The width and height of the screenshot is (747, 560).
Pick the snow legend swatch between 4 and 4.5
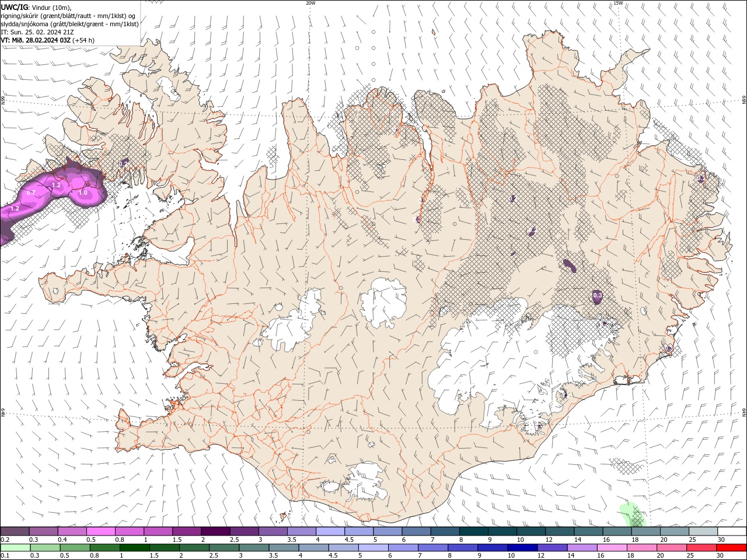(x=330, y=531)
